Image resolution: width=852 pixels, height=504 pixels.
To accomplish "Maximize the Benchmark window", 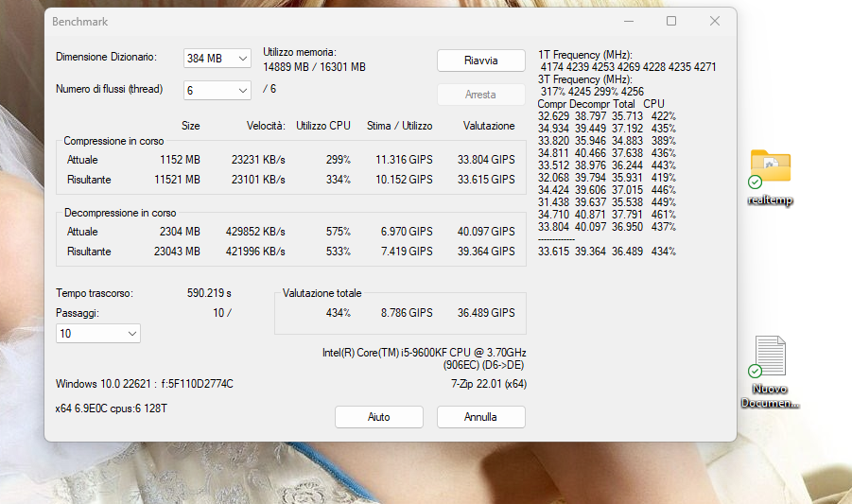I will pyautogui.click(x=671, y=21).
